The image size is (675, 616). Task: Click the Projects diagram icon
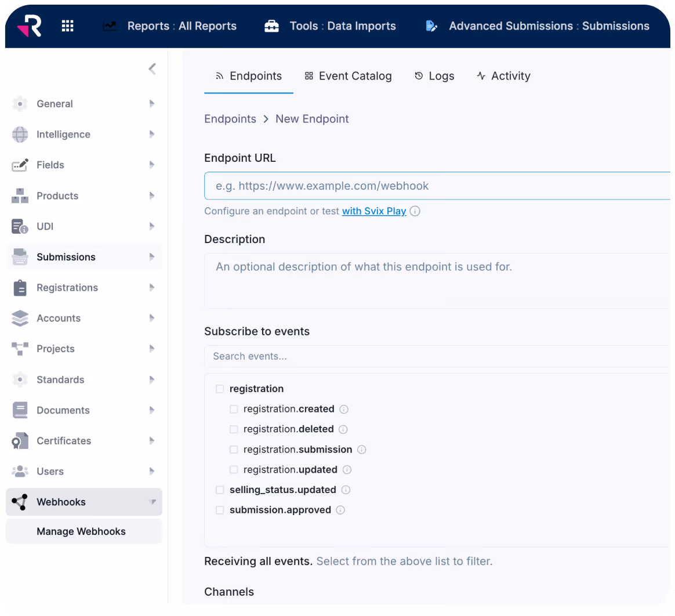[20, 349]
